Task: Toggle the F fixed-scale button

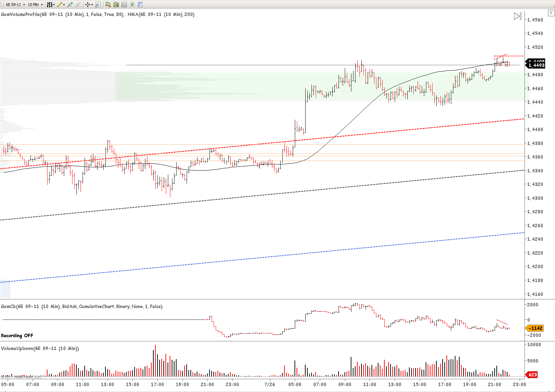Action: coord(551,13)
